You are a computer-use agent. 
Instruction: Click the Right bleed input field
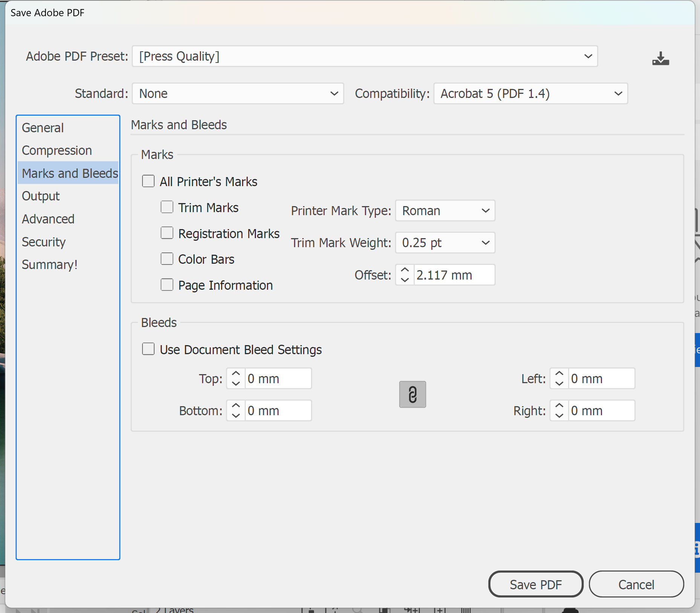pyautogui.click(x=602, y=410)
